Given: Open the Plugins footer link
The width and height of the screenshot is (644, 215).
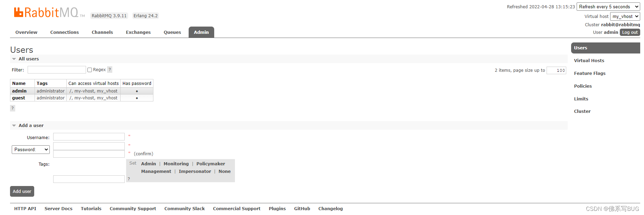Looking at the screenshot, I should pos(277,208).
